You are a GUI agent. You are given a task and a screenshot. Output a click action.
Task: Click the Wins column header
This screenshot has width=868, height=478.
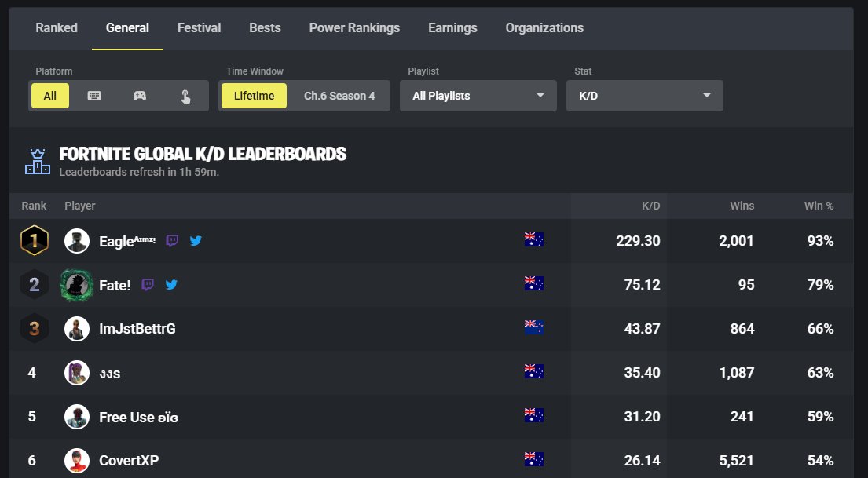pos(742,206)
